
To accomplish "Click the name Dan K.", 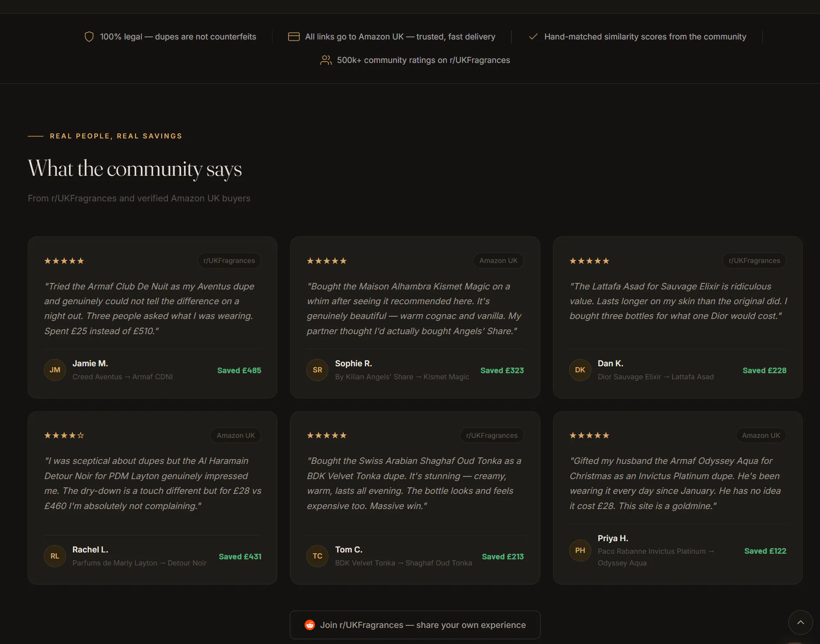I will (x=610, y=364).
